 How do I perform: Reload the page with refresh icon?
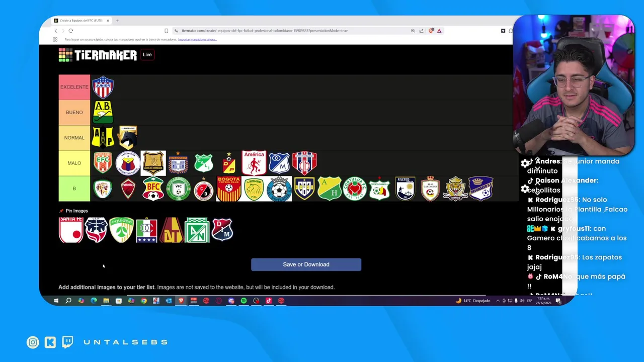(70, 31)
